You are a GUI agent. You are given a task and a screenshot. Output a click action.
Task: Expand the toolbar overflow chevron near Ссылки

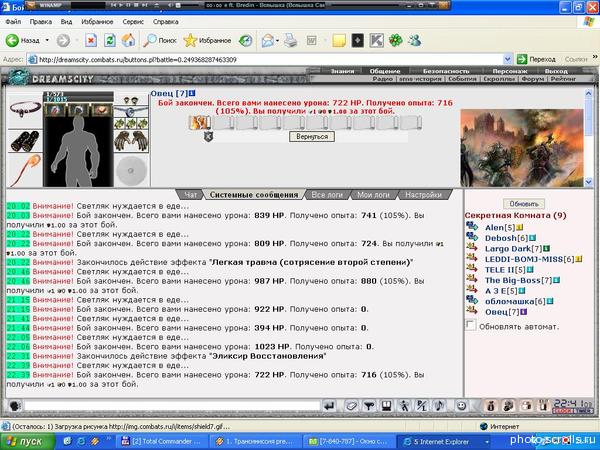tap(595, 57)
